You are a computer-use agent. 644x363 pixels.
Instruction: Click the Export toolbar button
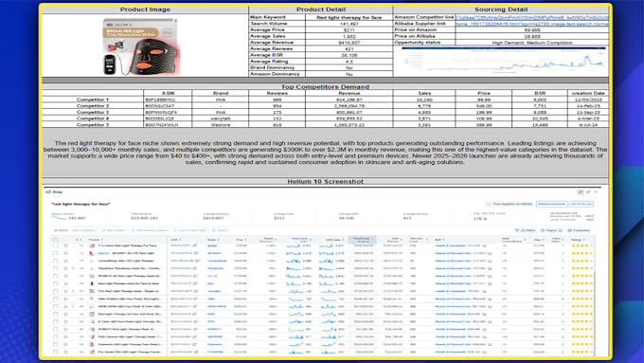coord(551,230)
